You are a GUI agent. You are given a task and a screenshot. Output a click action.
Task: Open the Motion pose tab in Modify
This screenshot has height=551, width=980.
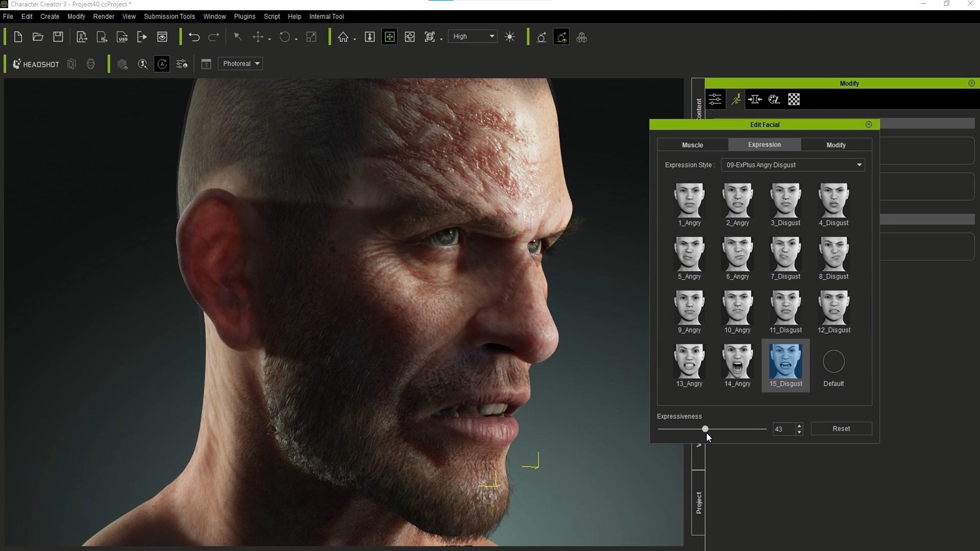point(736,99)
